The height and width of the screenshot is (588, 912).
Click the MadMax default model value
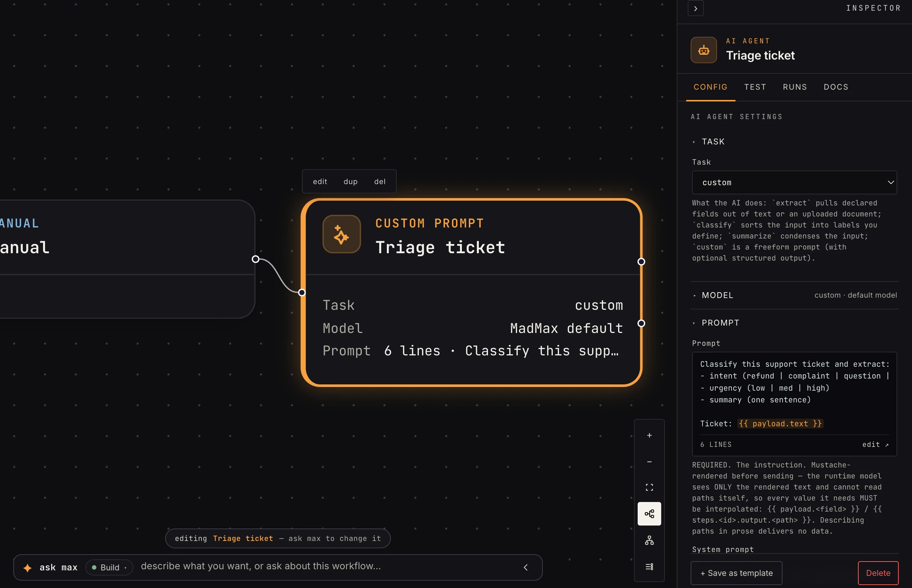click(566, 329)
